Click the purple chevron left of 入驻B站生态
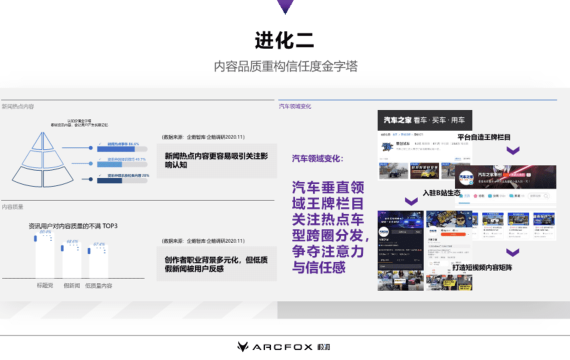This screenshot has width=570, height=360. point(411,201)
